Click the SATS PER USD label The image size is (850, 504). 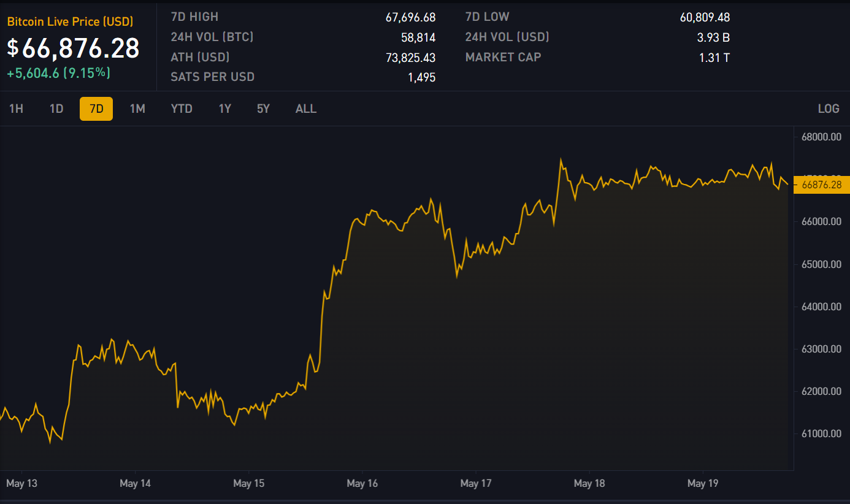(212, 77)
